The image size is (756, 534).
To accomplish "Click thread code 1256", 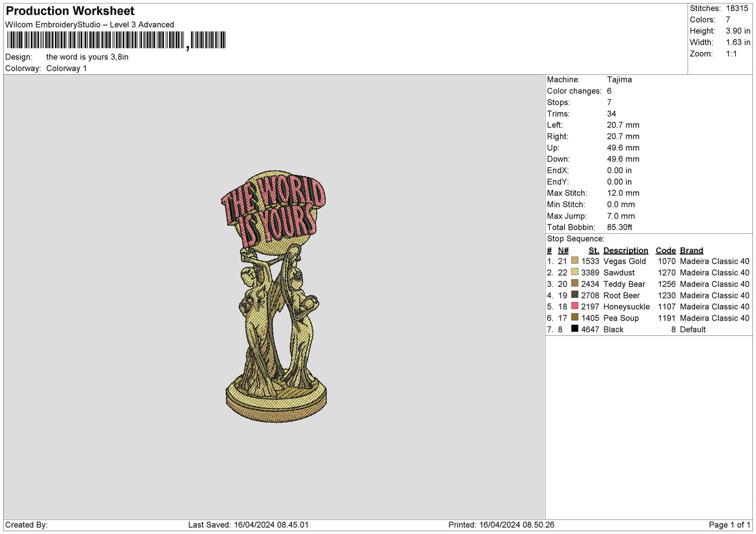I will coord(667,285).
